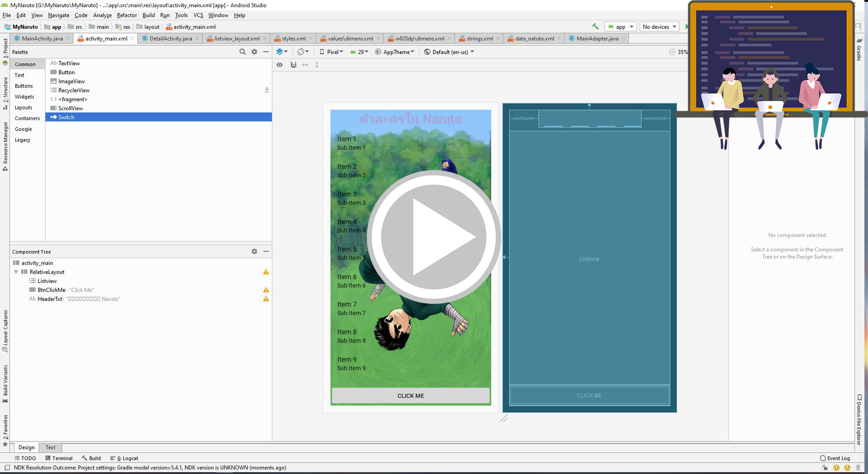Open the API level 29 dropdown
This screenshot has width=868, height=474.
click(x=359, y=52)
